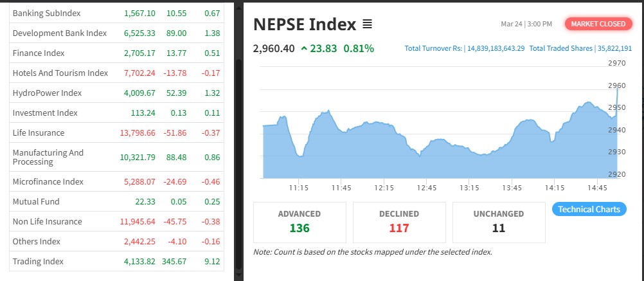The image size is (644, 281).
Task: Select the Finance Index row
Action: coord(39,53)
